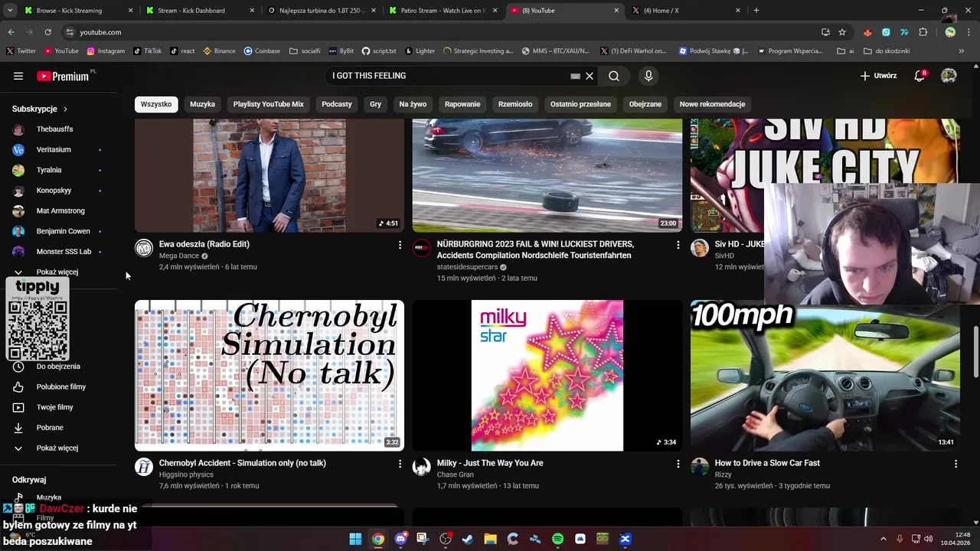Select the Wszystko filter chip
Screen dimensions: 980x551
coord(156,104)
